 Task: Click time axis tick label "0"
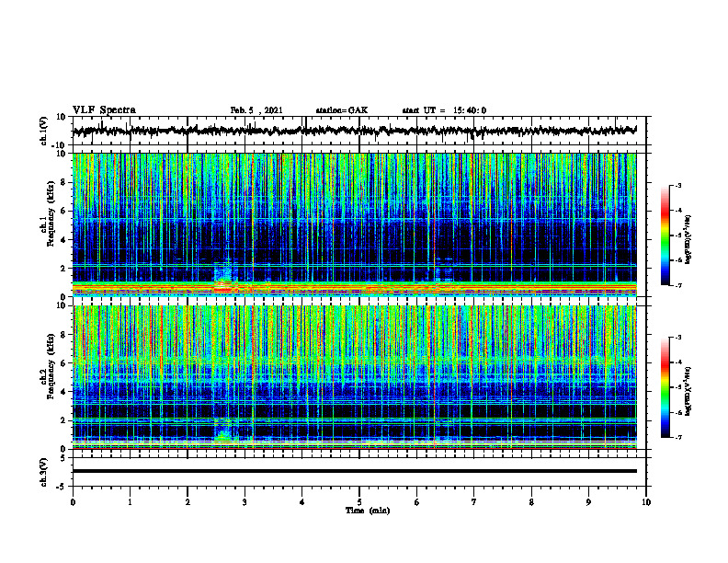tap(73, 502)
